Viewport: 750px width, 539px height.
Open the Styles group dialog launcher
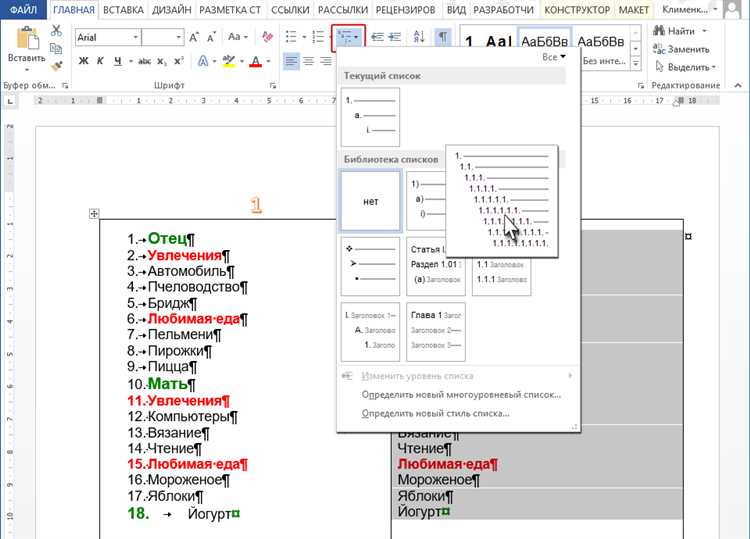click(x=640, y=86)
